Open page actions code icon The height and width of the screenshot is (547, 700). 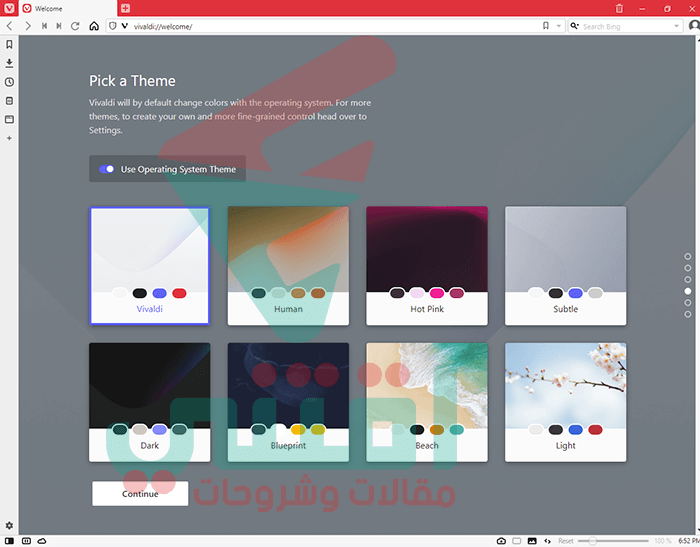click(x=547, y=541)
